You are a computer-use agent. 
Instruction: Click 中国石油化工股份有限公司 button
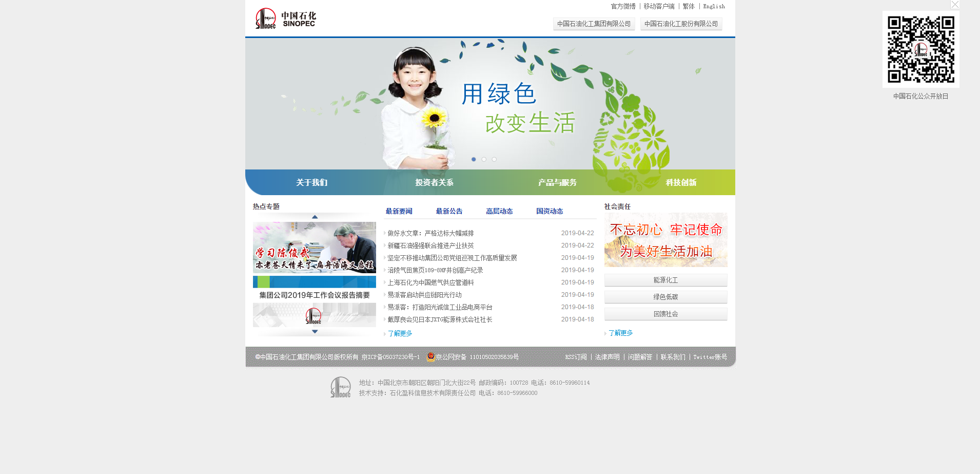(x=681, y=24)
